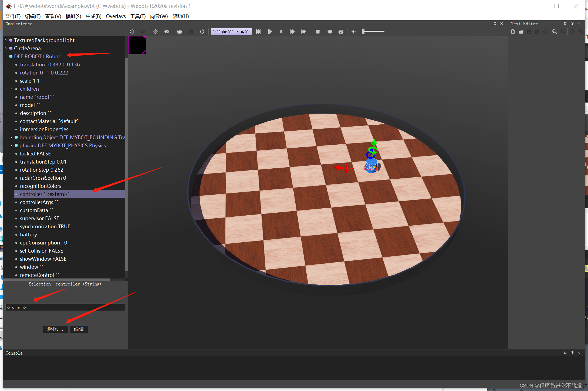
Task: Create new file in Text Editor
Action: [x=513, y=32]
